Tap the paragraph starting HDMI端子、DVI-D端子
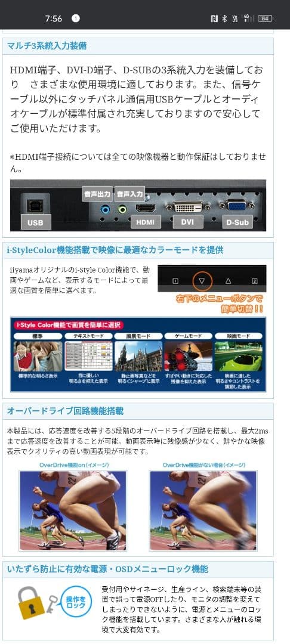The height and width of the screenshot is (644, 290). (135, 99)
